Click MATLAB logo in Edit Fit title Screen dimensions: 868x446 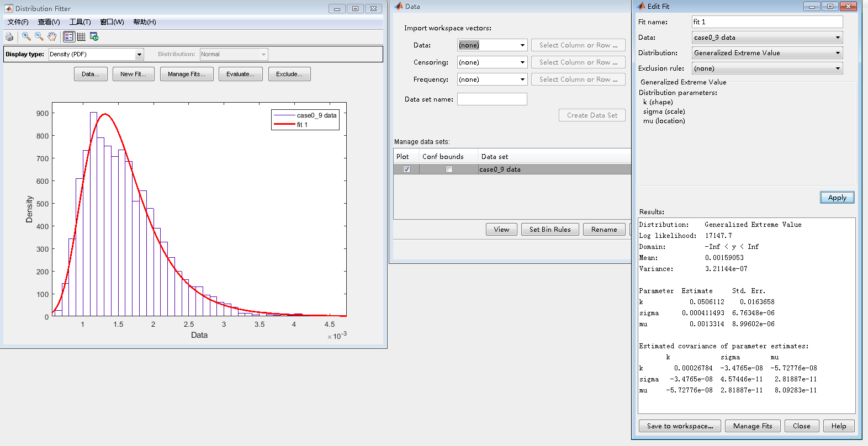click(641, 6)
